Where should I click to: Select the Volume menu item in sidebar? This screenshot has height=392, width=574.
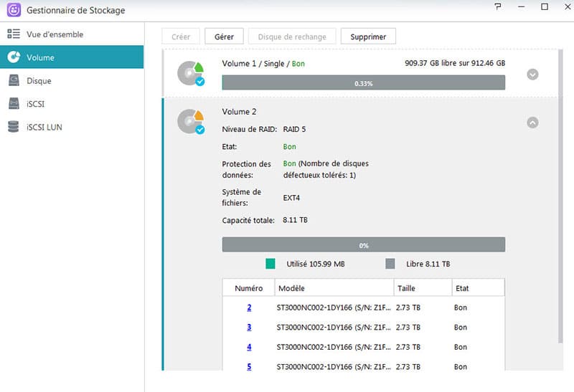[x=72, y=57]
